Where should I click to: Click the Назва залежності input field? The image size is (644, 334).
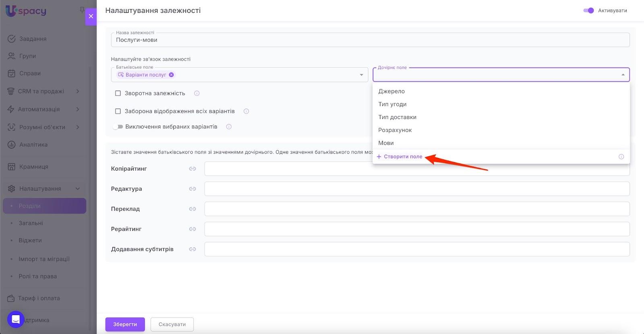(370, 40)
